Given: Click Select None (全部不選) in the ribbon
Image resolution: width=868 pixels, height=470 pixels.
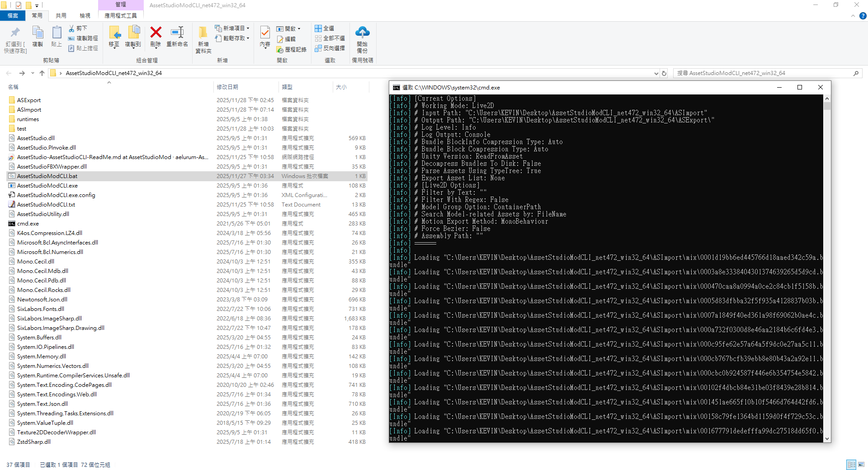Looking at the screenshot, I should pyautogui.click(x=330, y=38).
